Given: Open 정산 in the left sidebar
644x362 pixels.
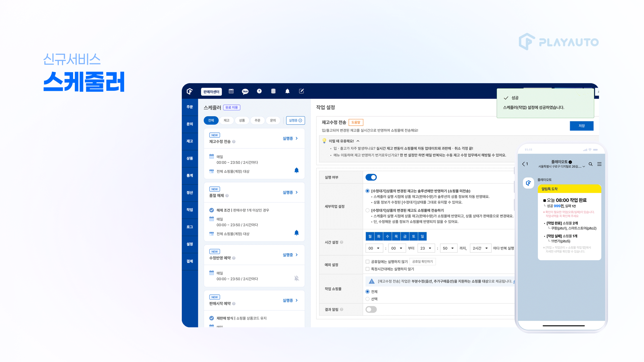Looking at the screenshot, I should tap(190, 193).
